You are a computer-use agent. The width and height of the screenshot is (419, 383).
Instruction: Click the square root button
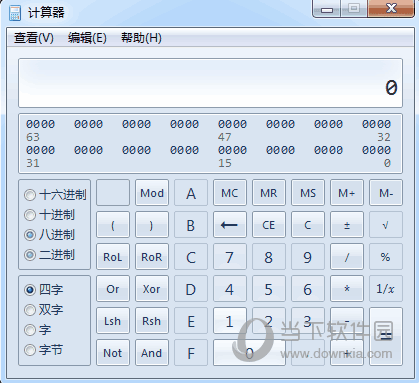(386, 225)
